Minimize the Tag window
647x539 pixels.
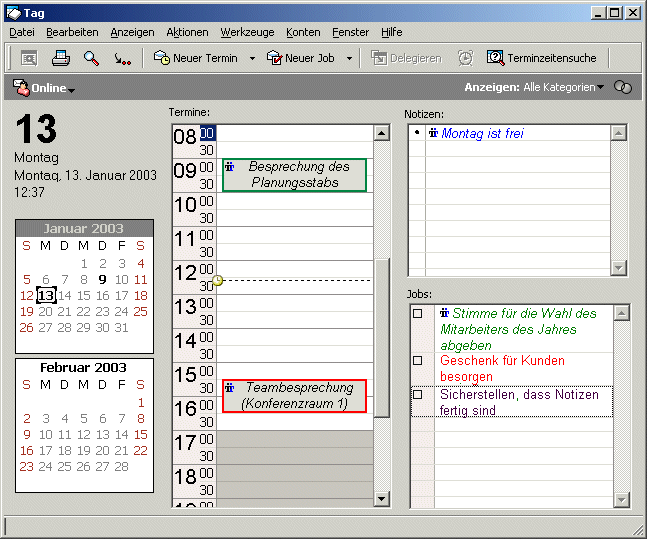tap(599, 13)
